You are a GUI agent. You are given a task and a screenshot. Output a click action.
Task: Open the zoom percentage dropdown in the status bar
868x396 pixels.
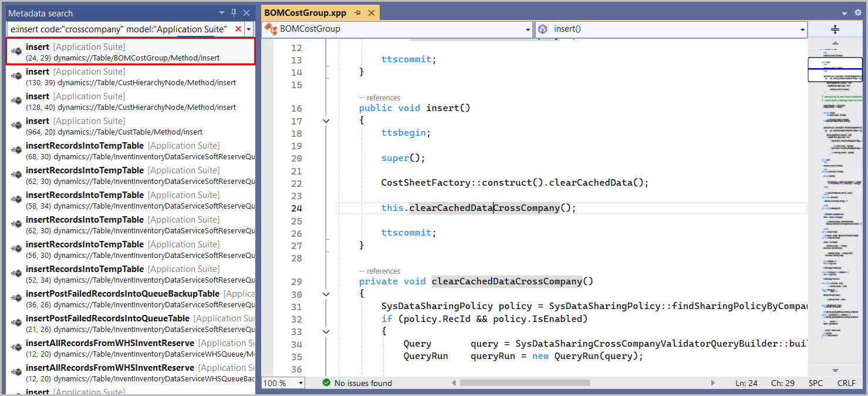click(x=301, y=382)
